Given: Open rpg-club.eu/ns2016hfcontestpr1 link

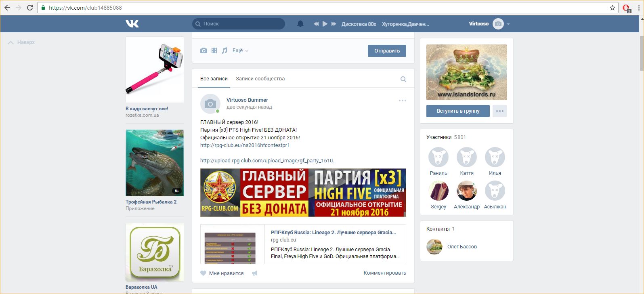Looking at the screenshot, I should (245, 145).
